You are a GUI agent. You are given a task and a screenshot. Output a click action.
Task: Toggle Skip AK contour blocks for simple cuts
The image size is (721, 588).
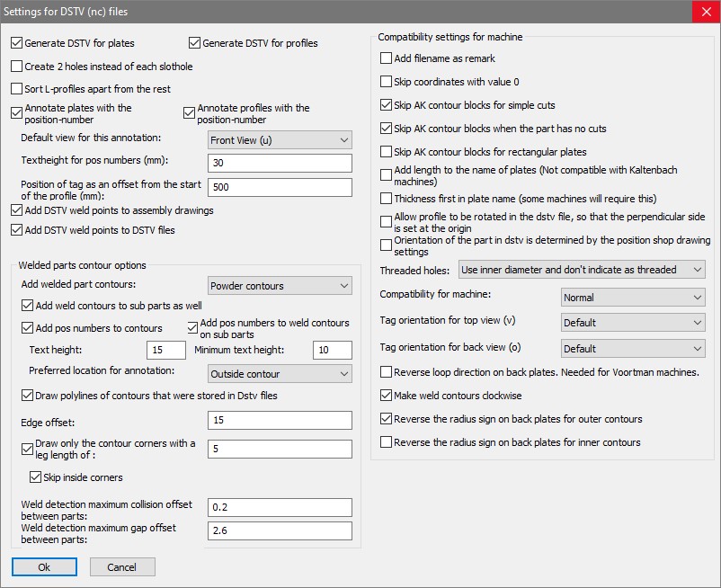[x=386, y=105]
